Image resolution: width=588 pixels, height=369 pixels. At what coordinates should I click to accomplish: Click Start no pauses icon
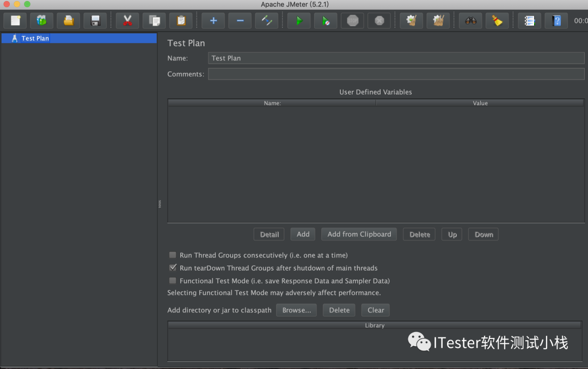pyautogui.click(x=326, y=21)
